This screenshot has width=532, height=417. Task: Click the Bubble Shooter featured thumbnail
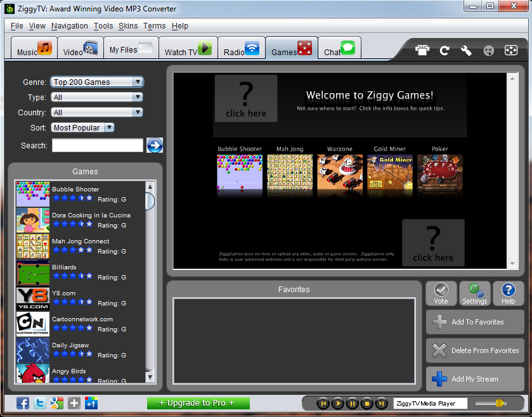click(x=240, y=176)
